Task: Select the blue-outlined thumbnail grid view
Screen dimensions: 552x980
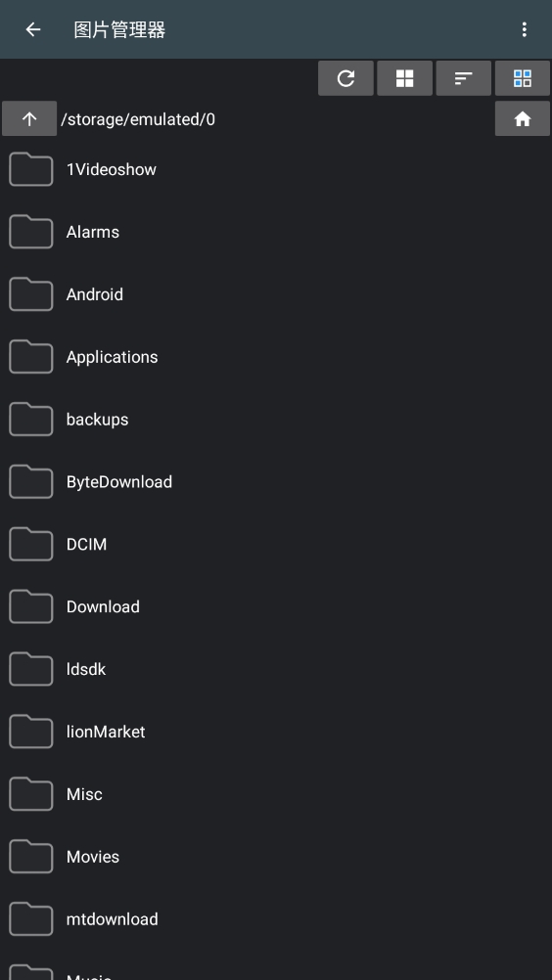Action: 522,78
